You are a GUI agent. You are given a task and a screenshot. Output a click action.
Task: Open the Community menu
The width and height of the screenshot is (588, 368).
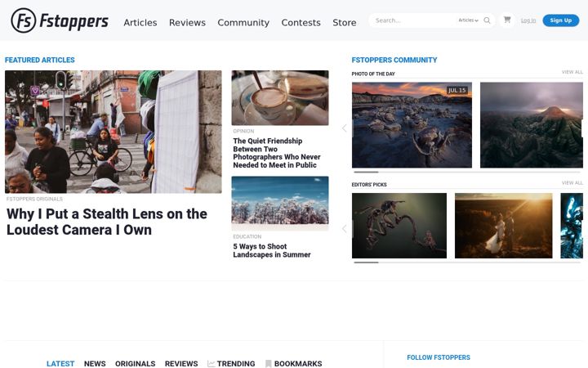243,23
